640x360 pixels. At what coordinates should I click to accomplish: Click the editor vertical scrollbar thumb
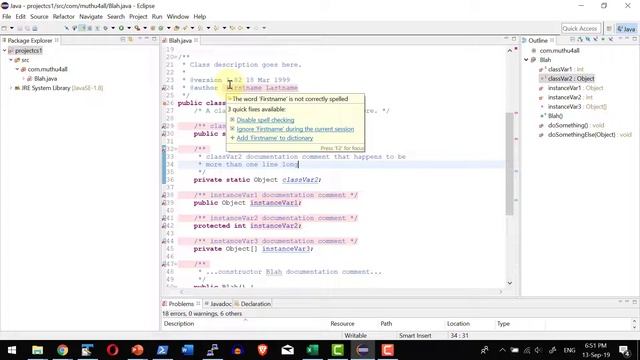tap(509, 163)
